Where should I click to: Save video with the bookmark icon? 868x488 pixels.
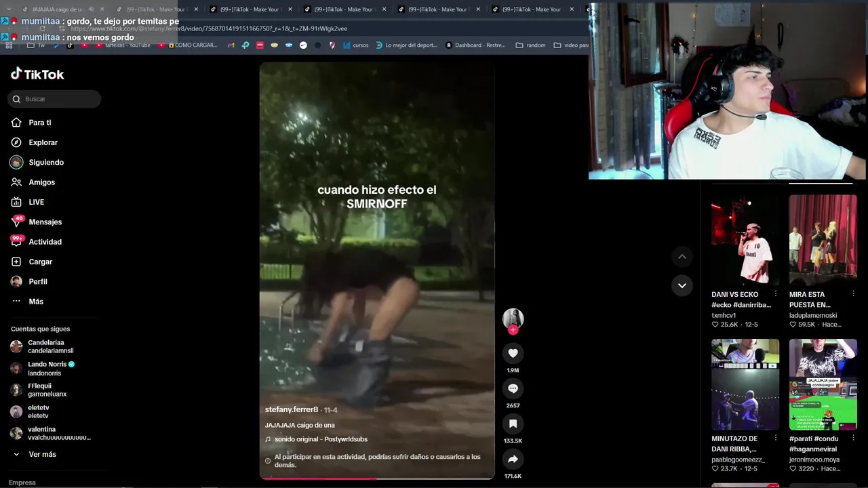513,424
